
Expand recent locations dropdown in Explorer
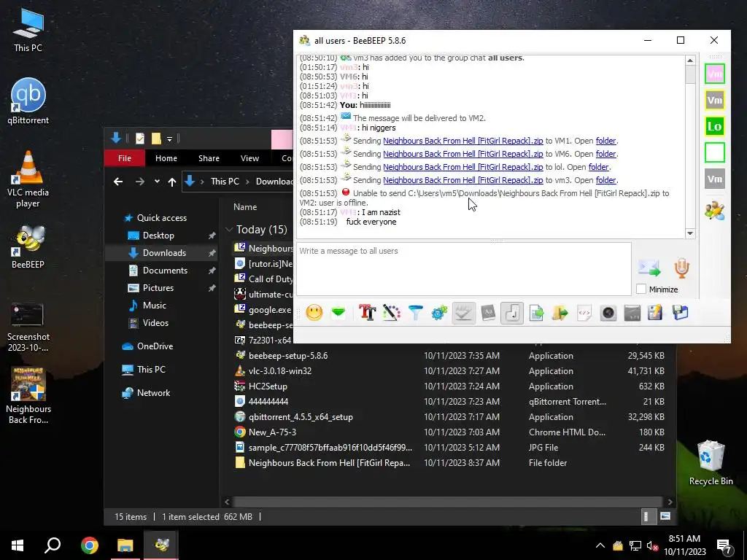(x=157, y=182)
